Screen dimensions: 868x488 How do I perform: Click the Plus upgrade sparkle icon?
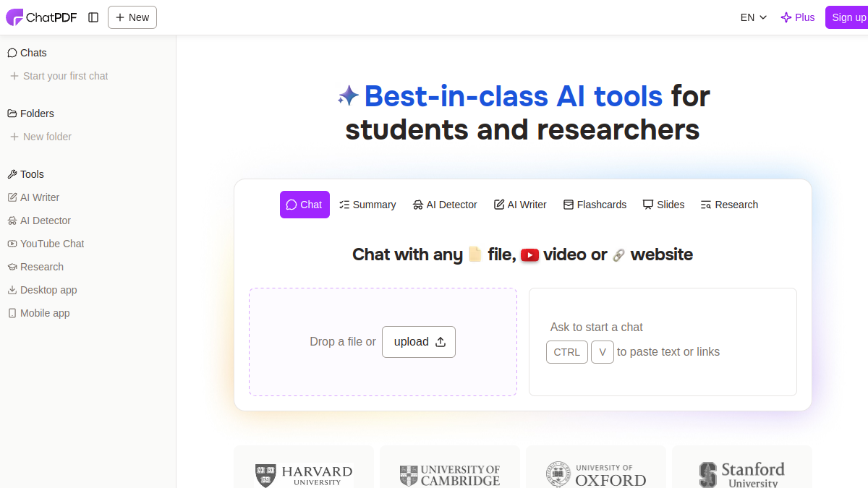coord(786,17)
